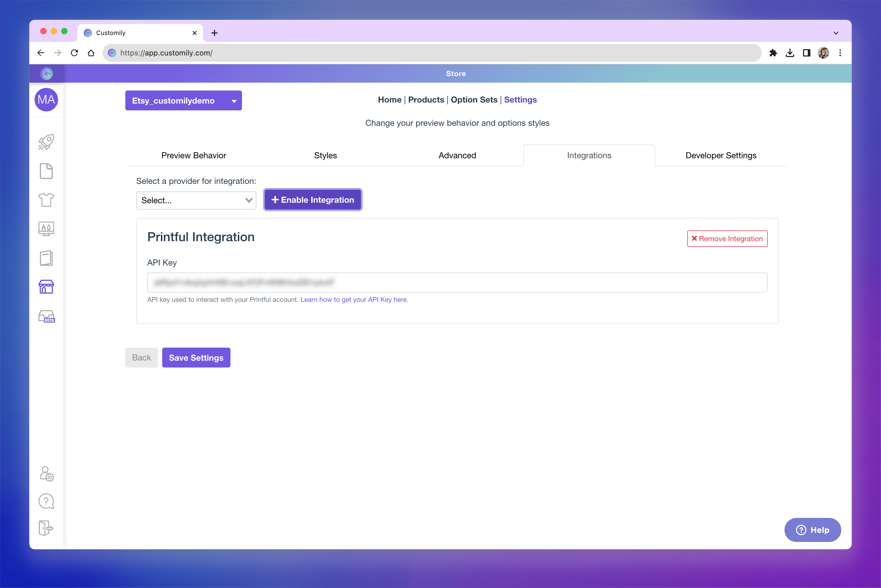This screenshot has height=588, width=881.
Task: Click the Save Settings button
Action: [196, 357]
